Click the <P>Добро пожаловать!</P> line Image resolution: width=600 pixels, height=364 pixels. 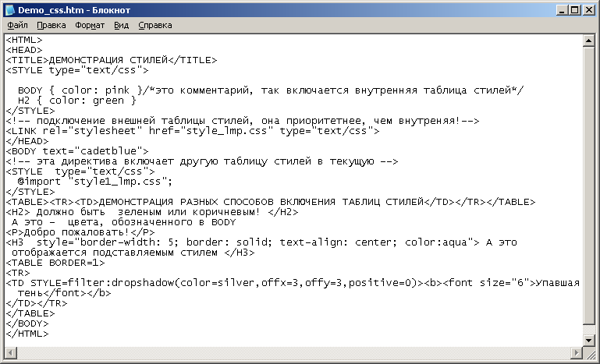pos(80,232)
